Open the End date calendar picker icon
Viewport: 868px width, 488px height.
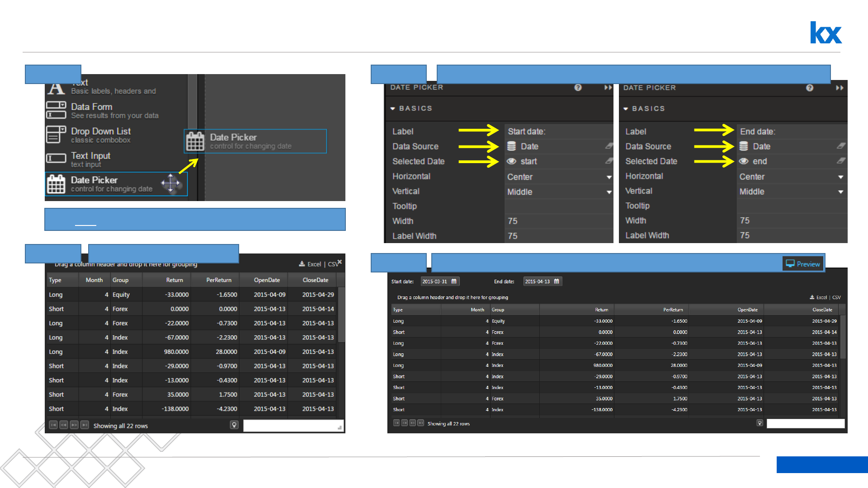point(557,282)
